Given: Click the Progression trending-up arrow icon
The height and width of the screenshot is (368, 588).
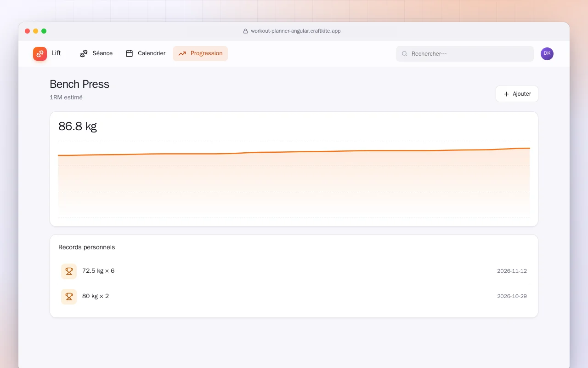Looking at the screenshot, I should [x=182, y=53].
